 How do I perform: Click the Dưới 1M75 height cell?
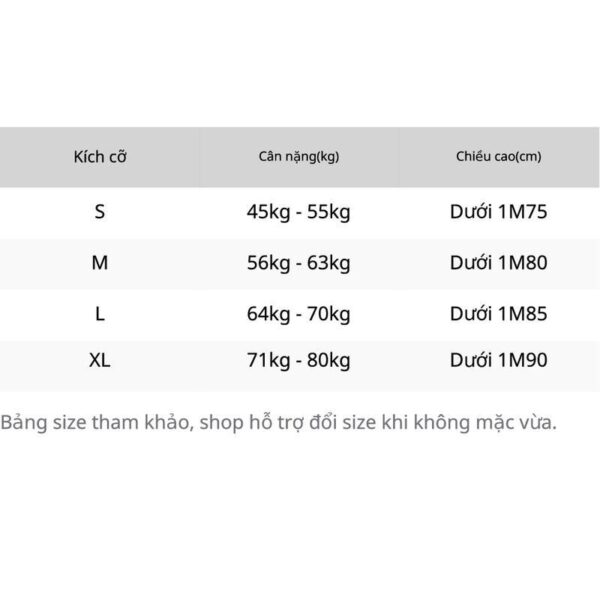[499, 212]
